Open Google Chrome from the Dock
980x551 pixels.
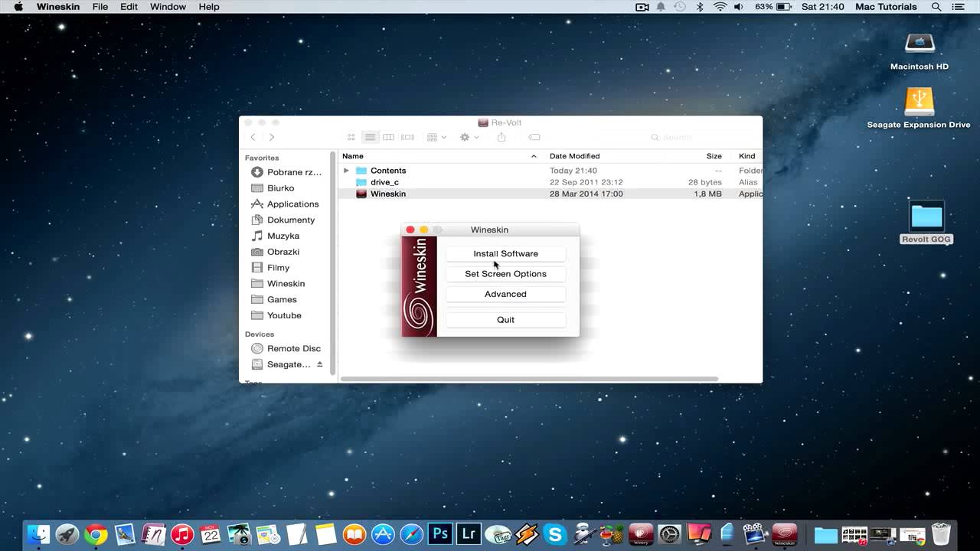tap(96, 534)
